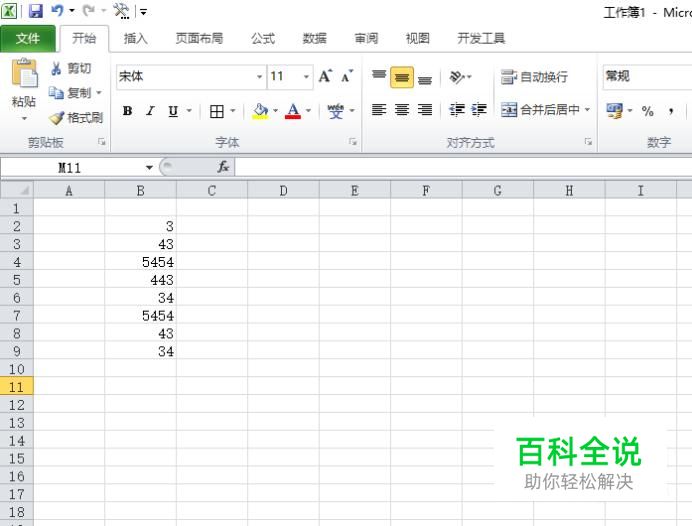This screenshot has width=692, height=526.
Task: Click the Select All corner button
Action: (17, 190)
